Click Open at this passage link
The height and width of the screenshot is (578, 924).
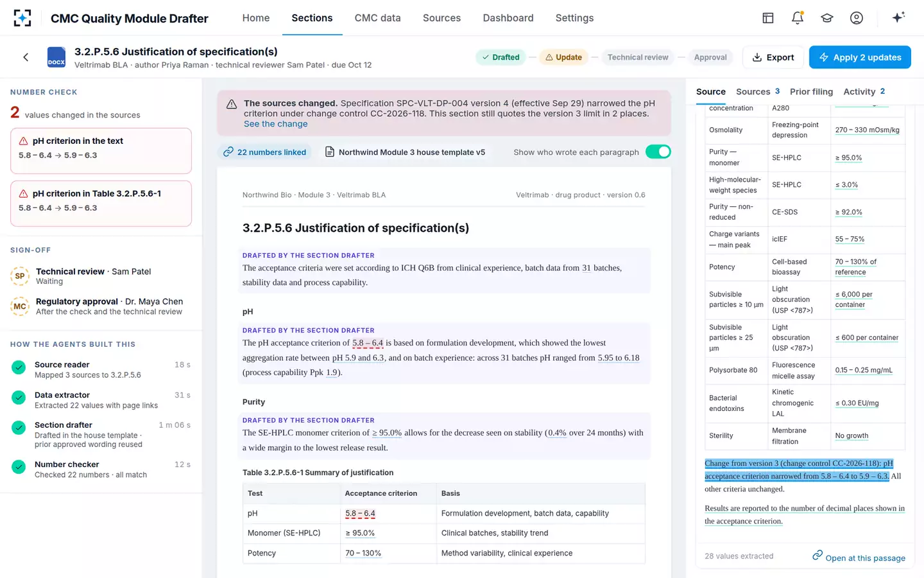coord(859,557)
